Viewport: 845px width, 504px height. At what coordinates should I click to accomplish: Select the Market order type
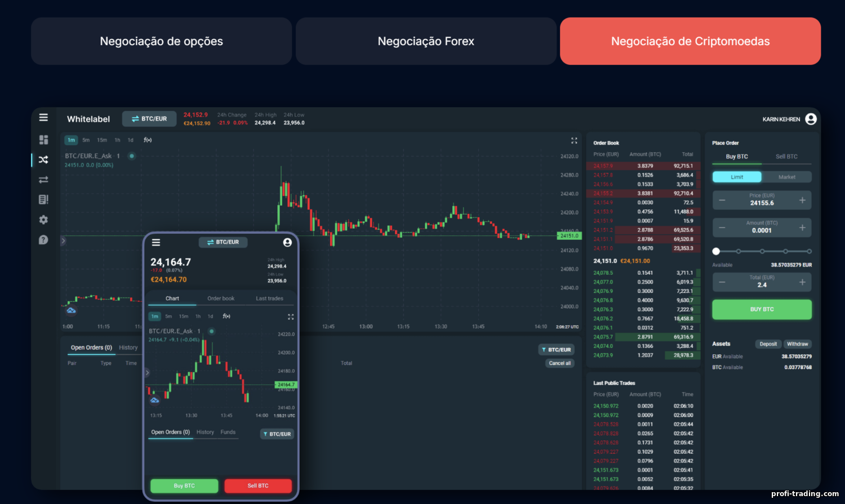[x=787, y=177]
